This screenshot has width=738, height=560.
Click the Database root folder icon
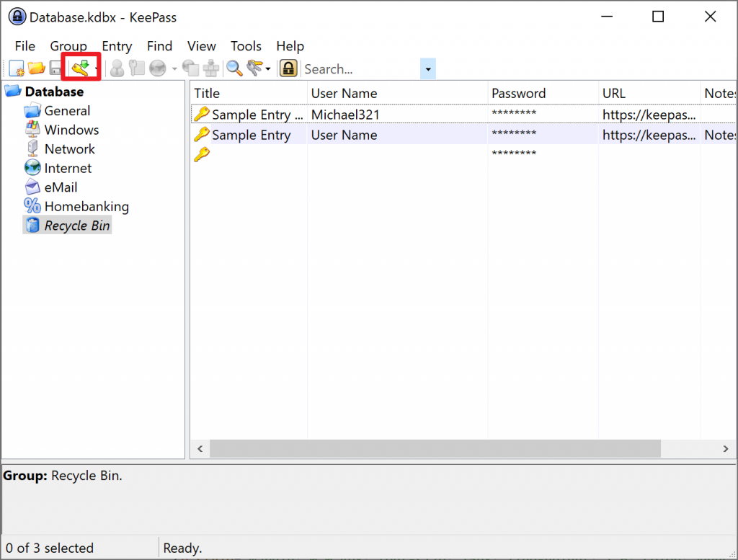(x=13, y=92)
